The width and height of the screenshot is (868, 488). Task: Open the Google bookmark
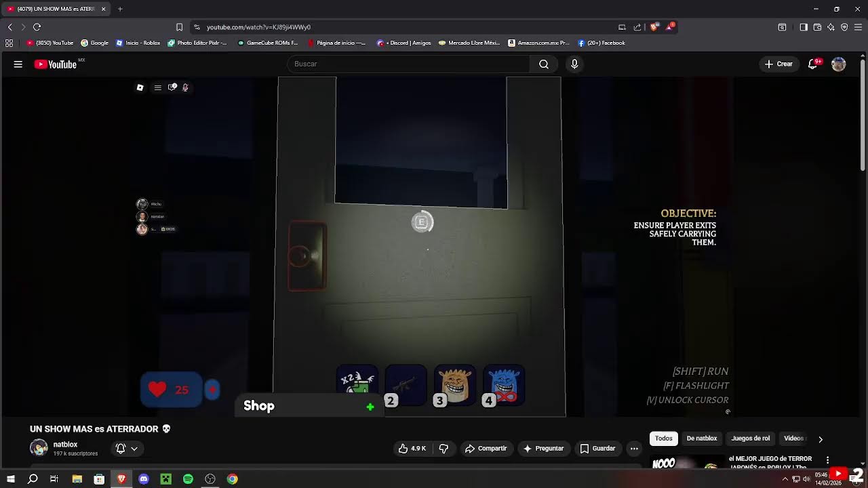[x=95, y=43]
